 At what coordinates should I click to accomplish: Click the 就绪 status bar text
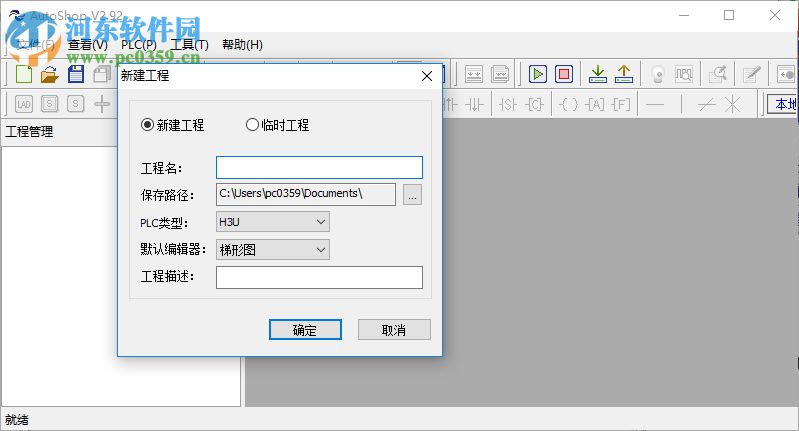17,420
